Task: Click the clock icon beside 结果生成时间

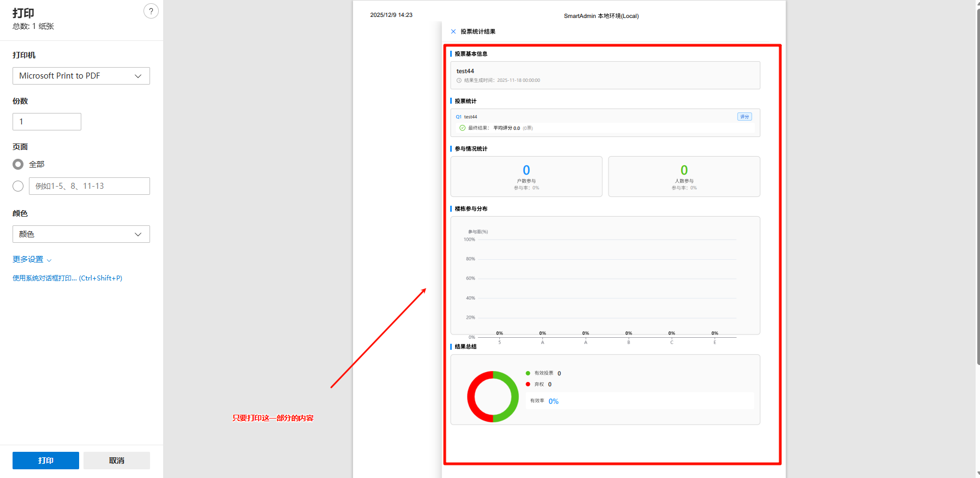Action: point(459,80)
